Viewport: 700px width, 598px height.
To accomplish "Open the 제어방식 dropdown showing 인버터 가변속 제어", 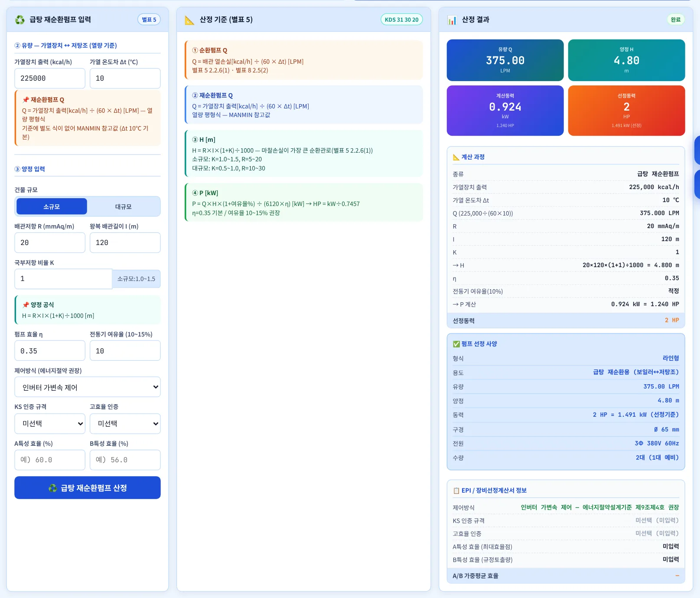I will (88, 387).
